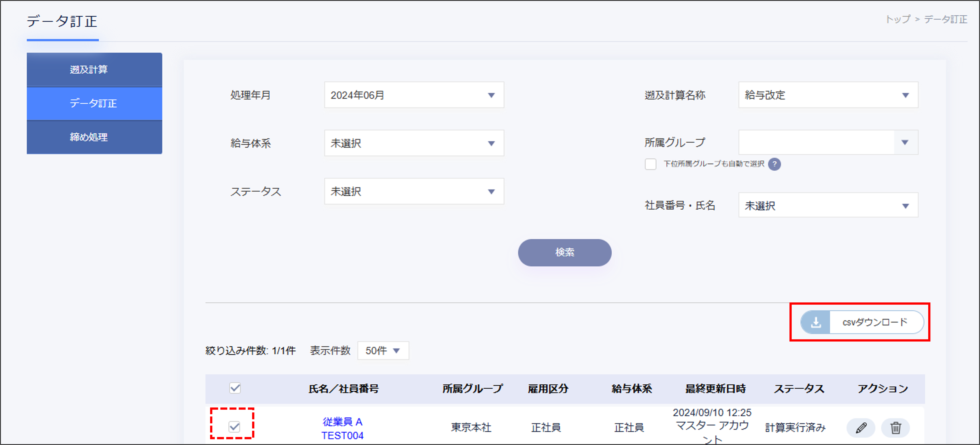
Task: Click the pencil edit icon for 従業員 A
Action: (x=861, y=427)
